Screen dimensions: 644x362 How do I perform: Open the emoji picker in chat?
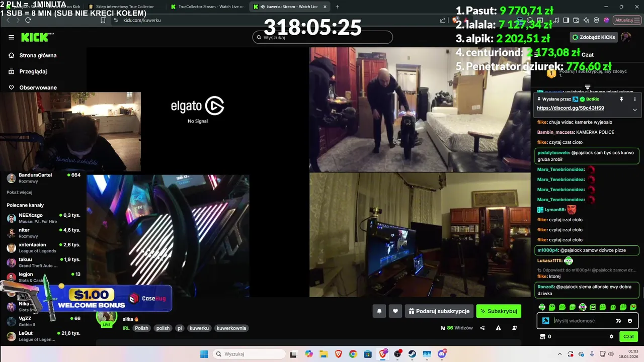629,321
